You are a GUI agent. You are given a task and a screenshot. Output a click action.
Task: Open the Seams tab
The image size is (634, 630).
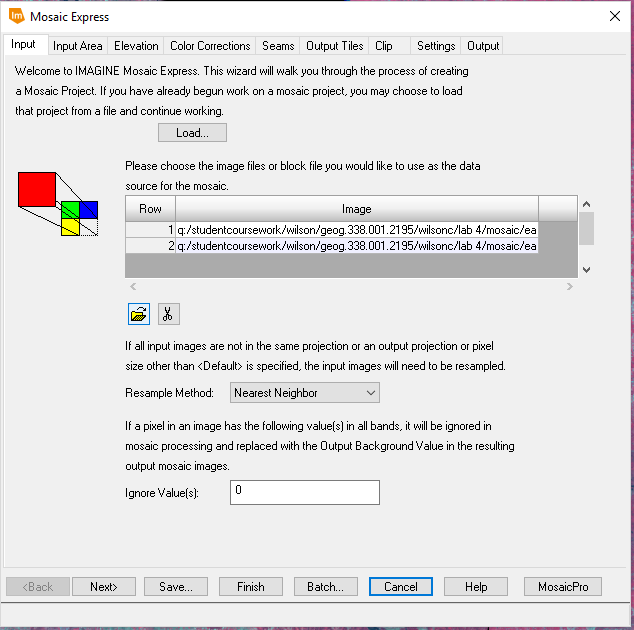pyautogui.click(x=278, y=46)
